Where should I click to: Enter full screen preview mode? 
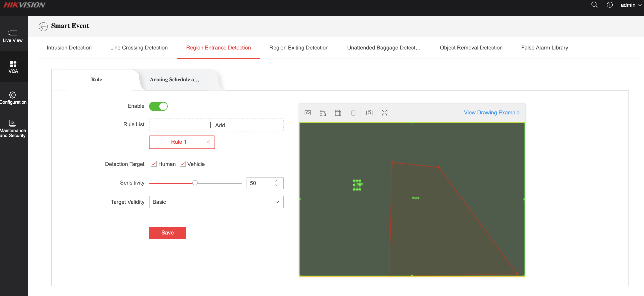tap(384, 113)
